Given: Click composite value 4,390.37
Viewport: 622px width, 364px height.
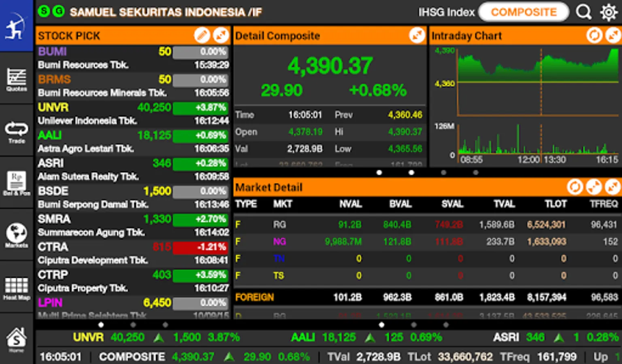Looking at the screenshot, I should pyautogui.click(x=330, y=66).
